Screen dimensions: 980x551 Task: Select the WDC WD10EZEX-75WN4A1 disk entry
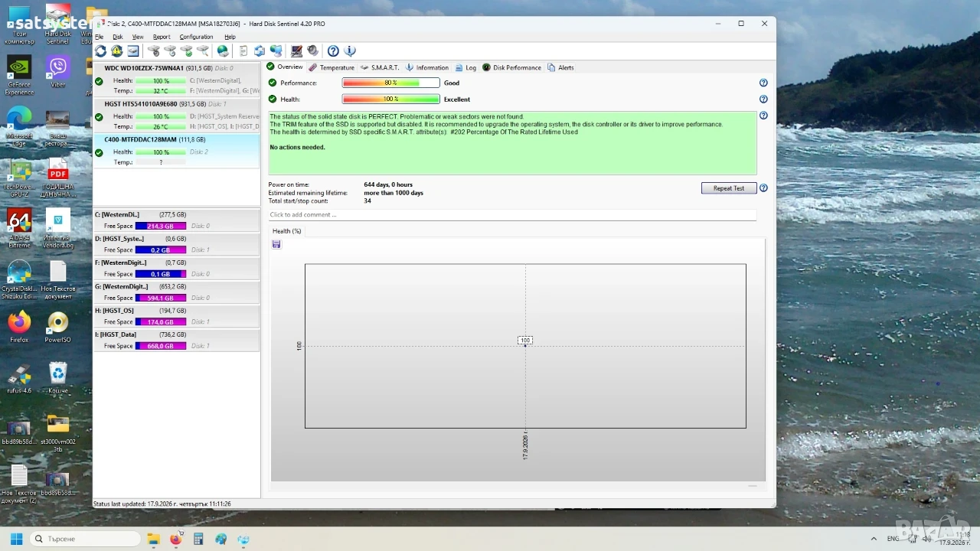[x=176, y=80]
